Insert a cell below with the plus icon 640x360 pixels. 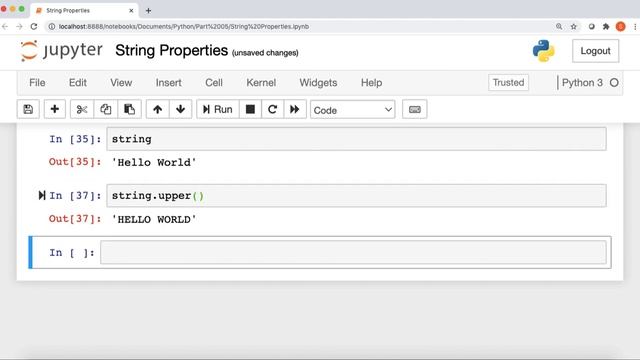click(x=55, y=109)
